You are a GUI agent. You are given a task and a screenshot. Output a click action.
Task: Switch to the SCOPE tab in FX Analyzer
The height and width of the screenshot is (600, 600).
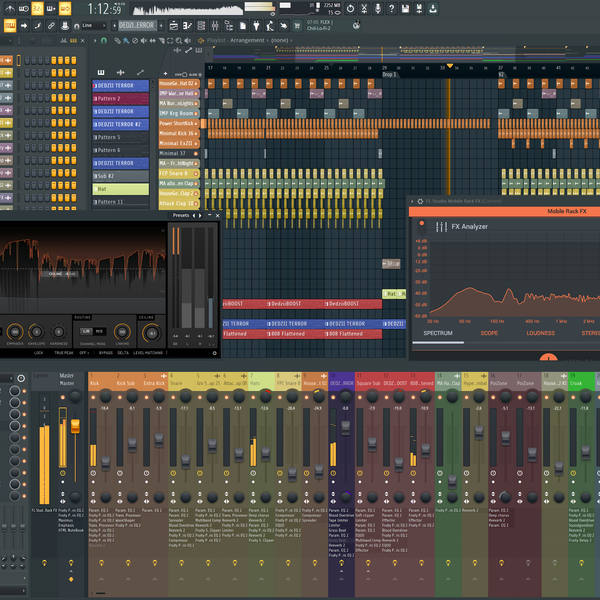coord(489,333)
